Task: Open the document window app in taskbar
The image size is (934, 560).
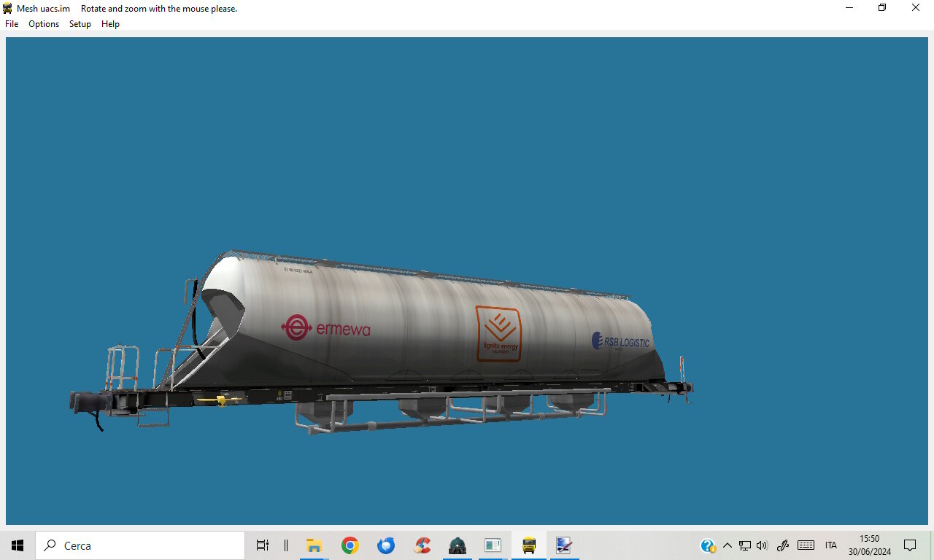Action: pos(493,545)
